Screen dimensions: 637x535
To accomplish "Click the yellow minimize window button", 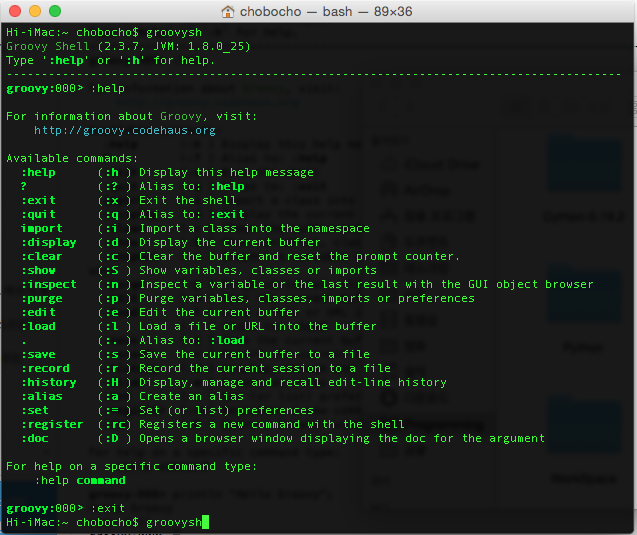I will pyautogui.click(x=35, y=11).
